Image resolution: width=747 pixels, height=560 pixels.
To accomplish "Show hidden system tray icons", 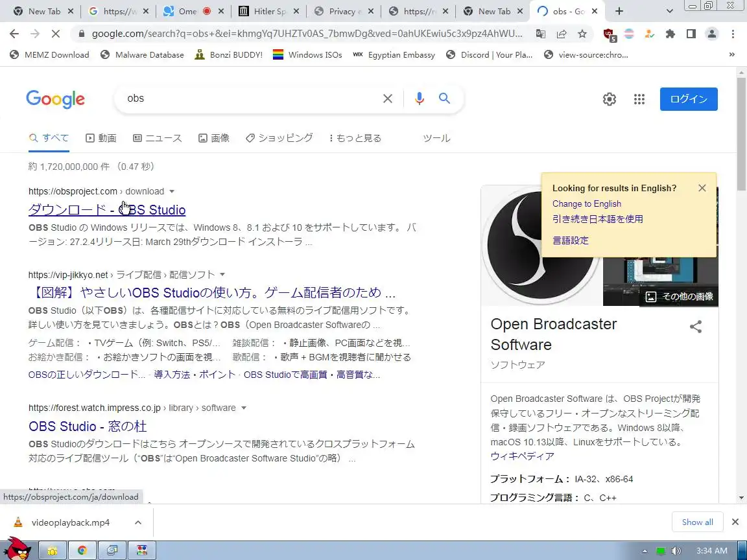I will (x=645, y=551).
